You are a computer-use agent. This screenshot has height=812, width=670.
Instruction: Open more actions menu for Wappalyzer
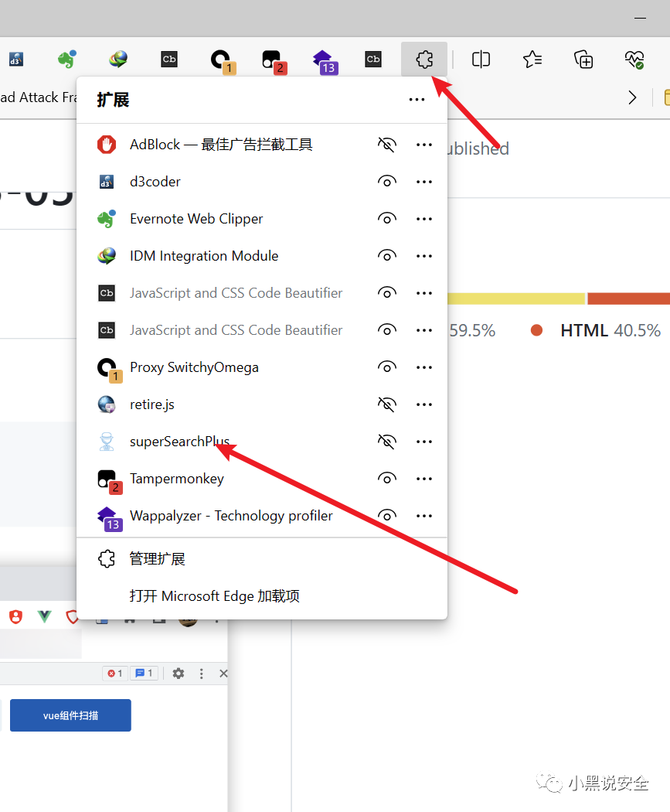tap(424, 516)
